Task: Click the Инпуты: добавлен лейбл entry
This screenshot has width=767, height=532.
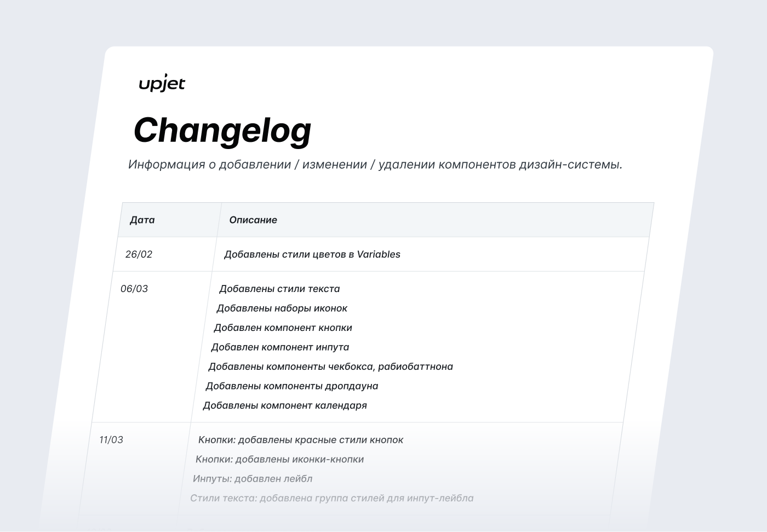Action: (253, 479)
